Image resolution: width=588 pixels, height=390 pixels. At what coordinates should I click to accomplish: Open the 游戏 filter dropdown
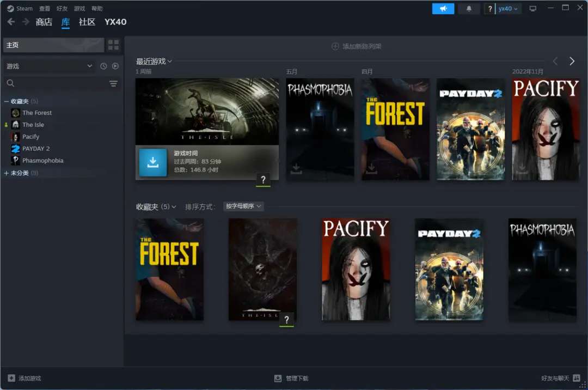[49, 66]
